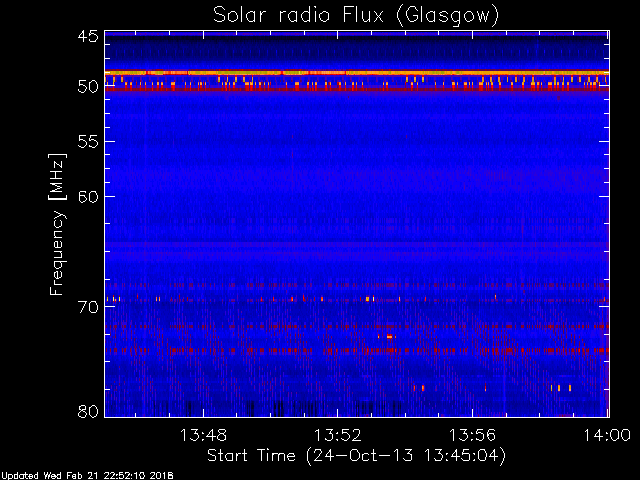Select the 55 frequency tick label

(88, 142)
